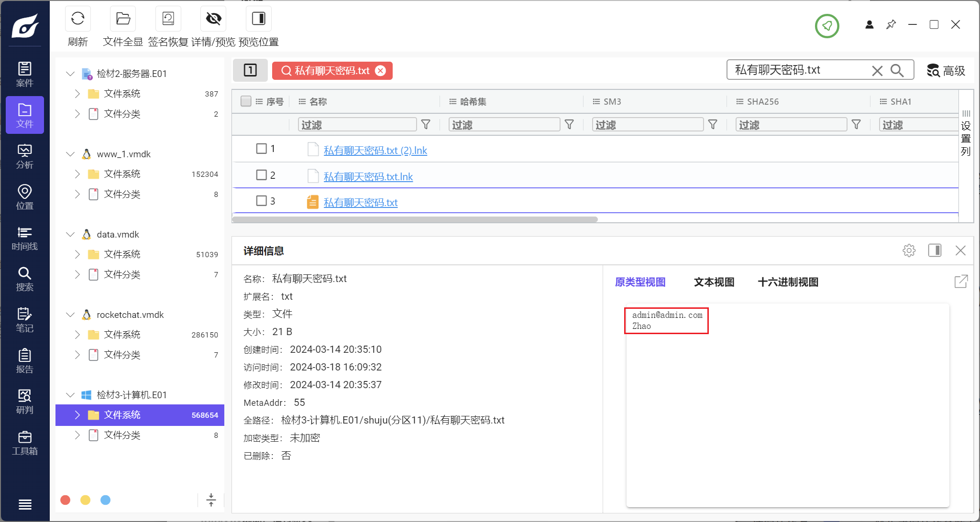Open file link 私有聊天密码.txt in row 3
This screenshot has width=980, height=522.
click(x=360, y=203)
